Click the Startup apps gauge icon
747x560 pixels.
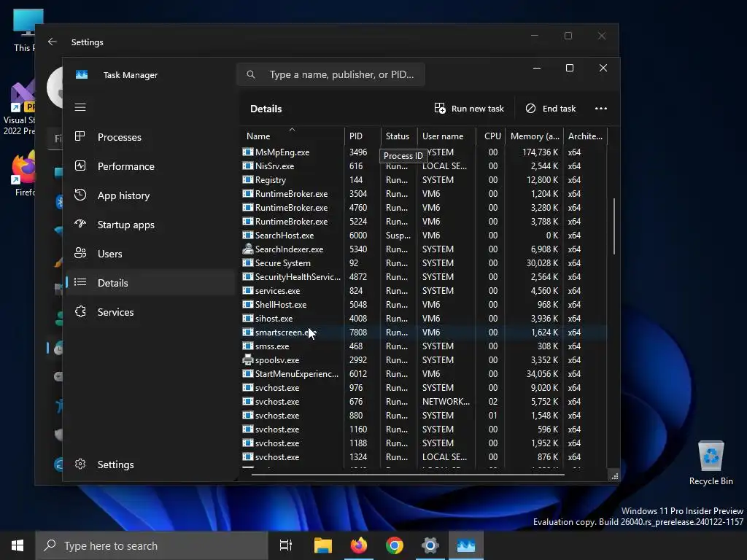pyautogui.click(x=80, y=224)
